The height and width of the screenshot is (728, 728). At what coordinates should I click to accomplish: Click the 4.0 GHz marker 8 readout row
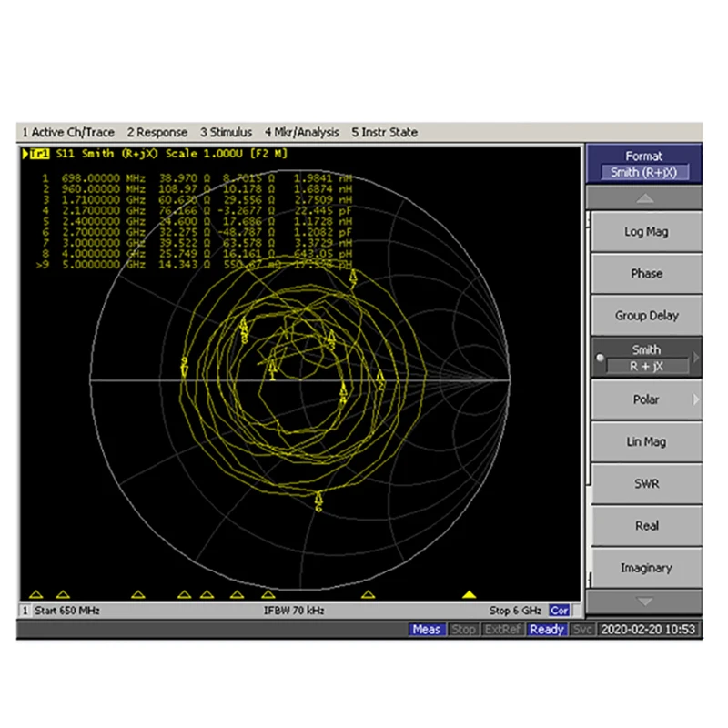pyautogui.click(x=197, y=254)
